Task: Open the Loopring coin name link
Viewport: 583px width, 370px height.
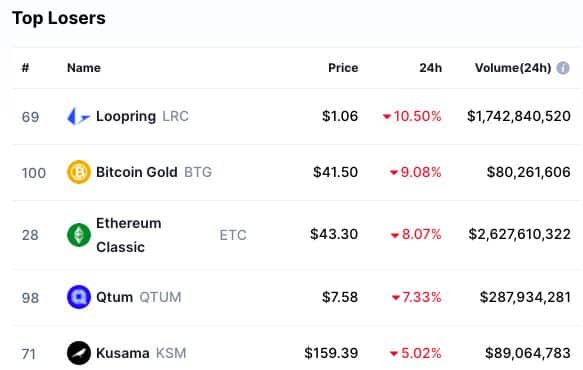Action: [126, 116]
